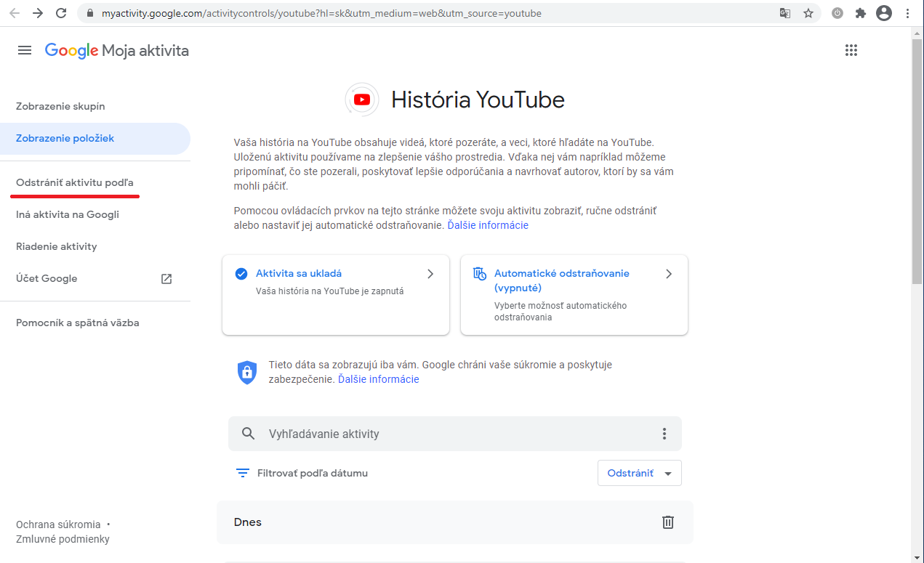Viewport: 924px width, 563px height.
Task: Open the Google apps grid
Action: click(851, 50)
